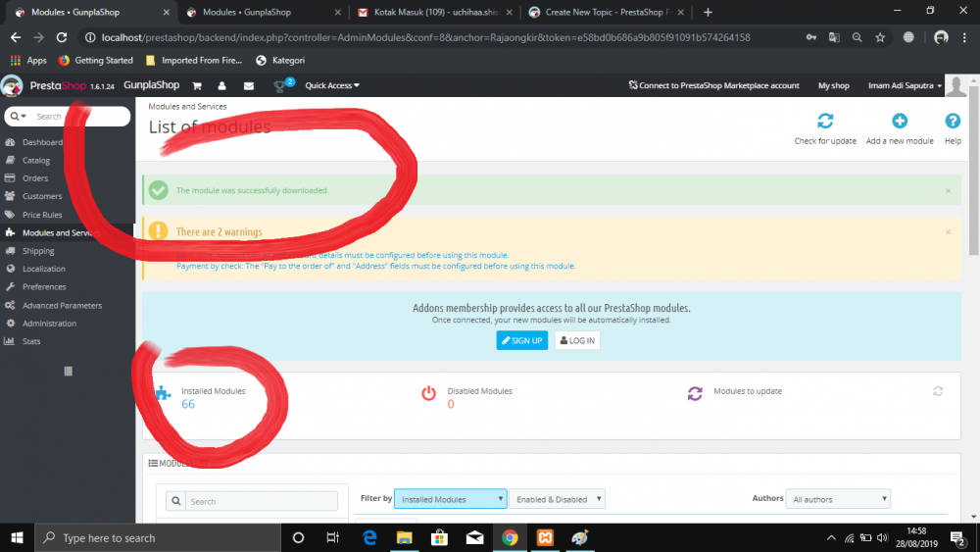The image size is (980, 552).
Task: Open XAMPP from the taskbar
Action: coord(545,537)
